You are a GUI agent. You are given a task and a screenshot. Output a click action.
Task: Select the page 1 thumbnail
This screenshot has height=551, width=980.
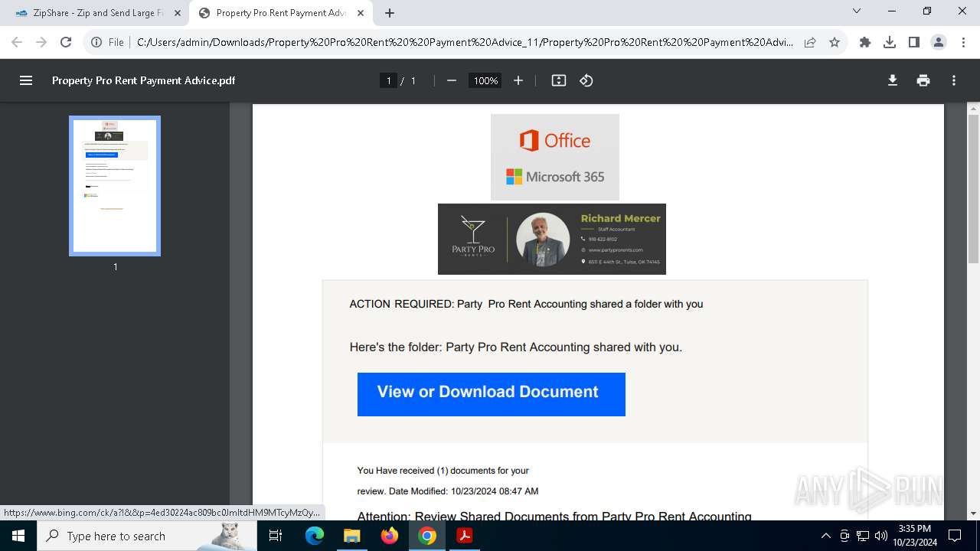(x=115, y=186)
